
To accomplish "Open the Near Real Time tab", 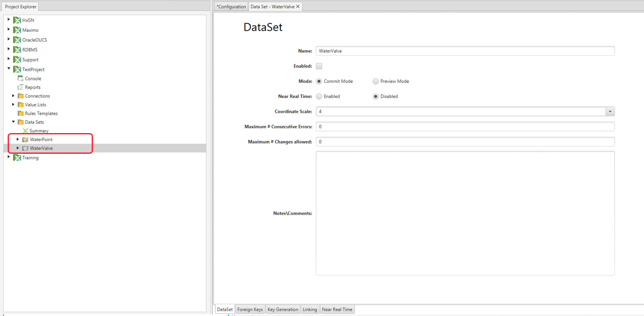I will click(x=337, y=310).
